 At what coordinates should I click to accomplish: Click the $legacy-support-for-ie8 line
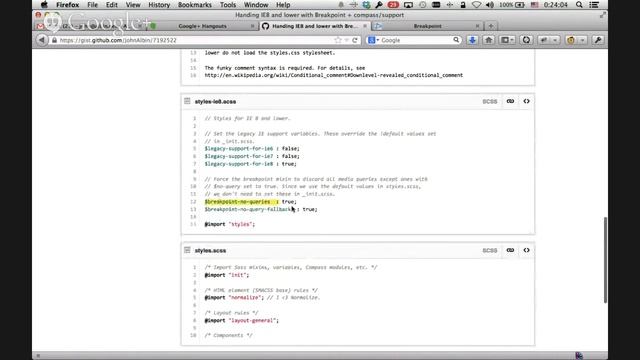(251, 164)
